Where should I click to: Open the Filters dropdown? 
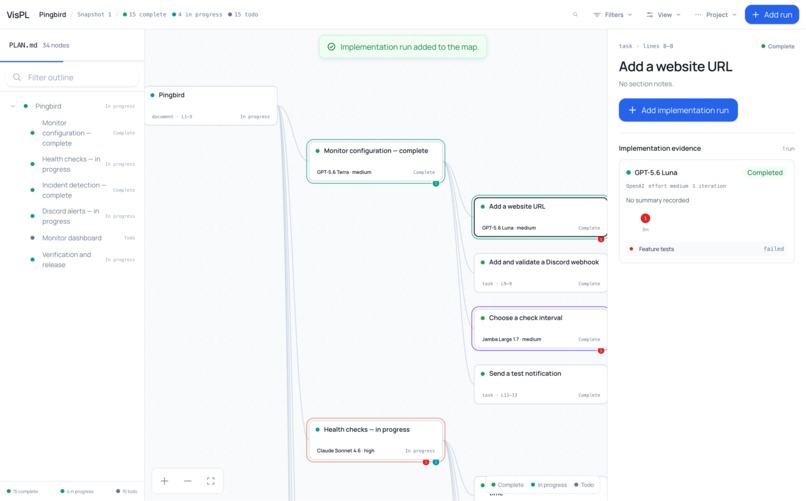pyautogui.click(x=613, y=14)
